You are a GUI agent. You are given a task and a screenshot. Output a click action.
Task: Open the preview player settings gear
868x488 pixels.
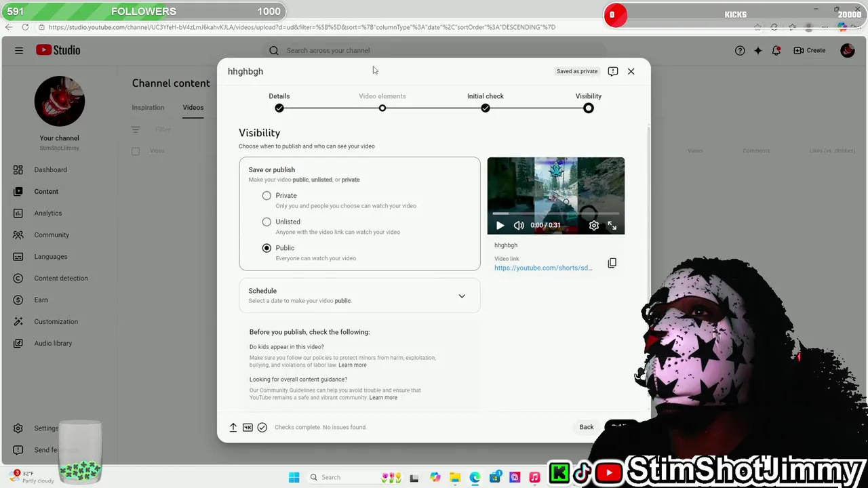tap(594, 225)
